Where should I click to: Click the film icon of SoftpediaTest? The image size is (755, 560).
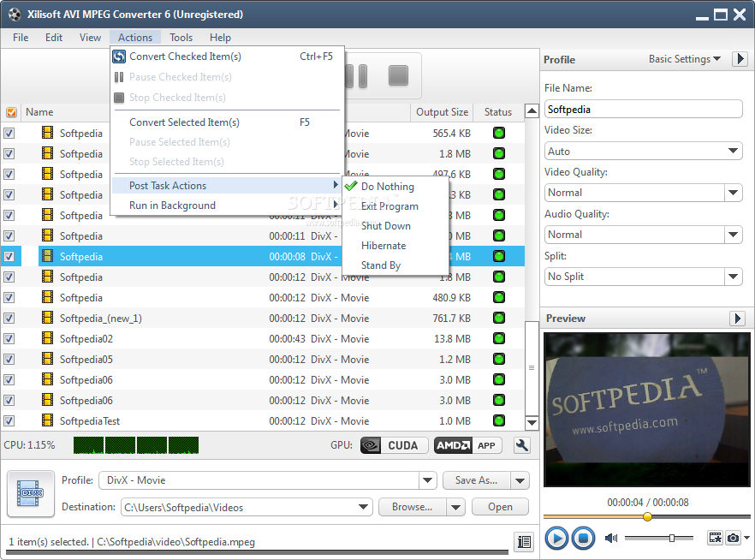tap(47, 420)
